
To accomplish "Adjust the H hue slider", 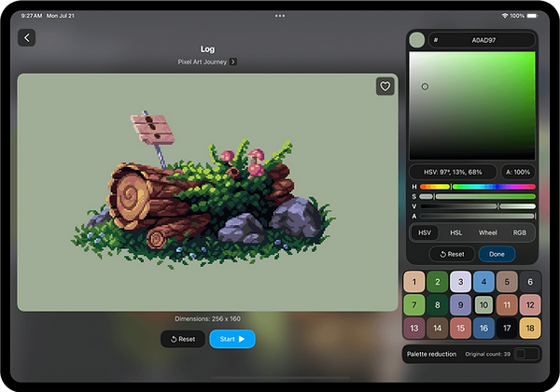I will 478,187.
